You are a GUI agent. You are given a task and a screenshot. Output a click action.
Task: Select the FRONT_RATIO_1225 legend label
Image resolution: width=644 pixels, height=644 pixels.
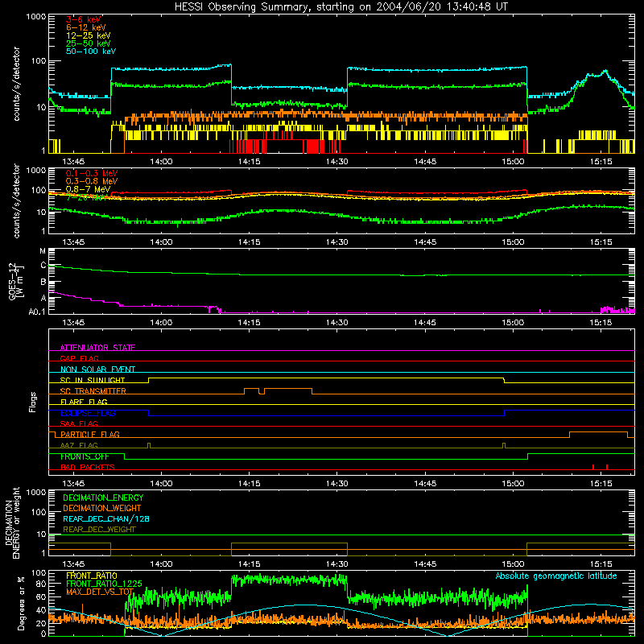(104, 584)
